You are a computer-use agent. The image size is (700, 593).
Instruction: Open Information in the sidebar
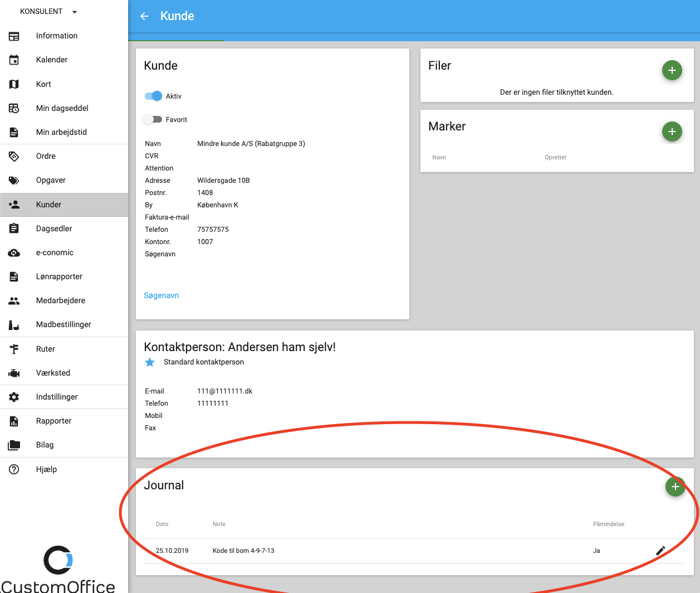(64, 36)
